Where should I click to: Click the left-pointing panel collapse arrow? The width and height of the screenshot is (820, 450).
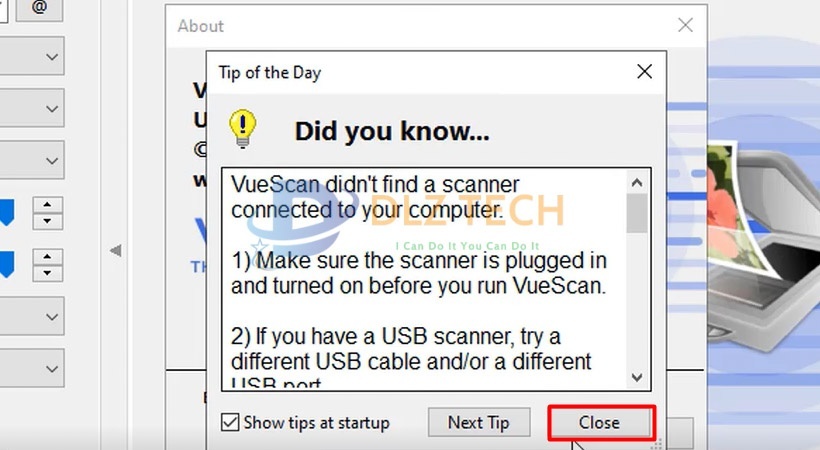[116, 251]
